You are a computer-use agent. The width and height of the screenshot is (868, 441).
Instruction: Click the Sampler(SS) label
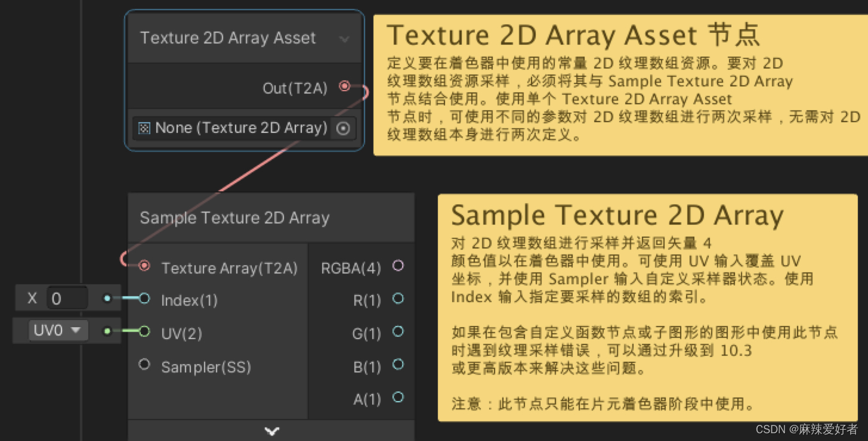click(x=206, y=367)
